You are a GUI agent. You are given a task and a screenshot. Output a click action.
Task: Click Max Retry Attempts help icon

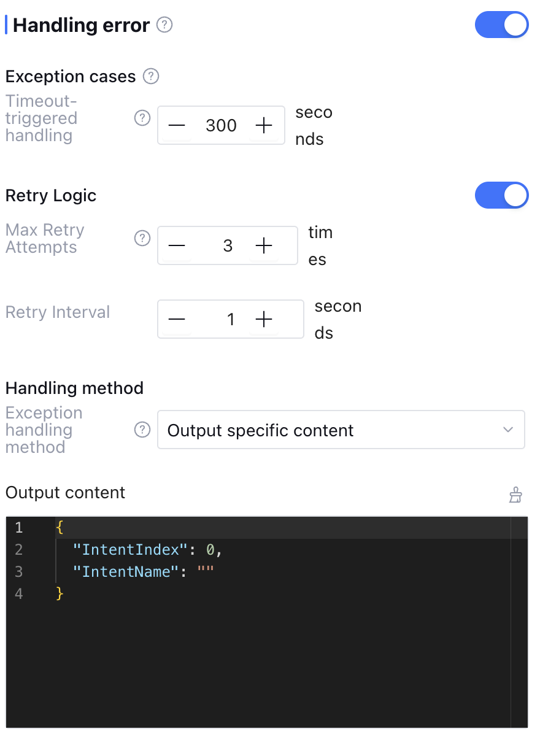point(142,238)
